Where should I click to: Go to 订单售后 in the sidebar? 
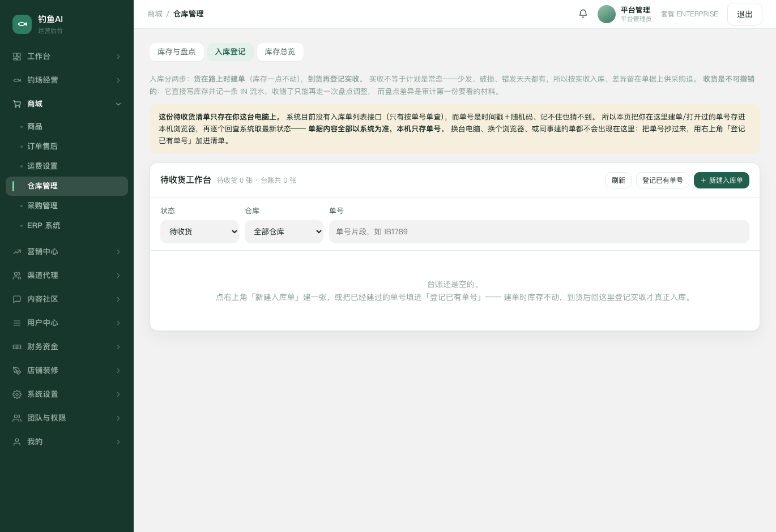[x=67, y=147]
